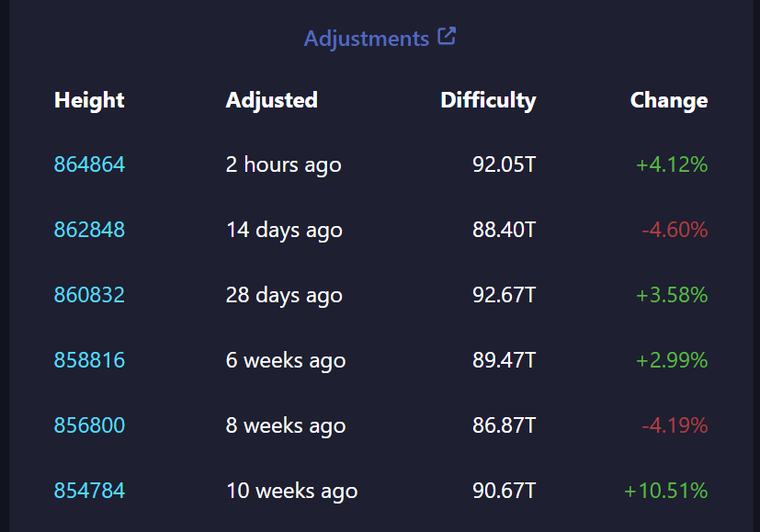Open block height 858816
The height and width of the screenshot is (532, 760).
click(89, 360)
